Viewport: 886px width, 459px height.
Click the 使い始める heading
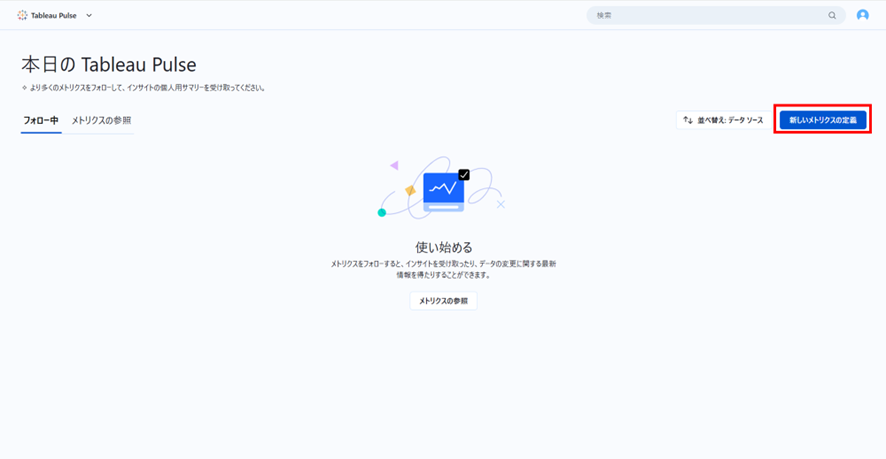click(x=443, y=246)
